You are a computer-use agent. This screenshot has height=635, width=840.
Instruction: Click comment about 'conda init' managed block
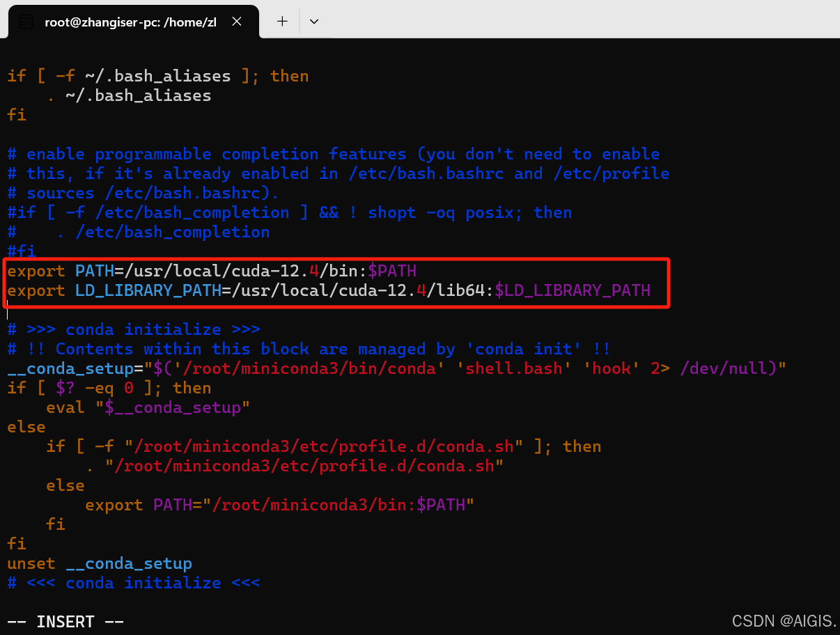point(309,349)
